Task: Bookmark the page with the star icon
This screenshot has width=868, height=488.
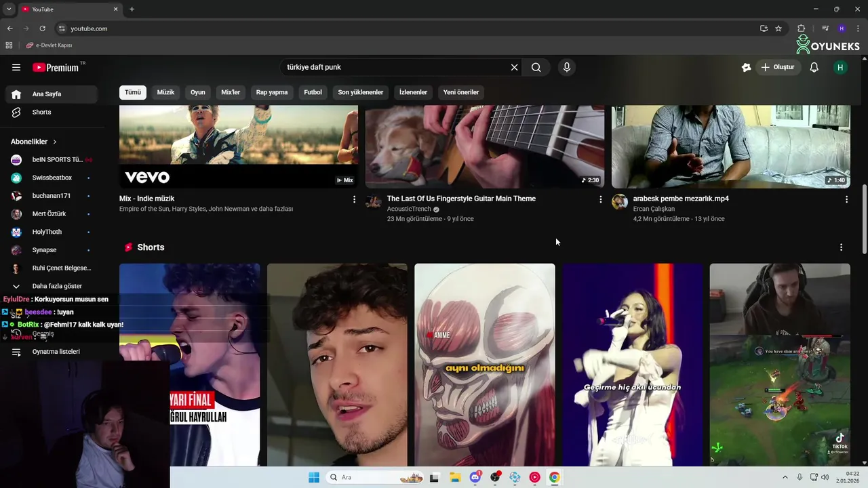Action: pos(778,28)
